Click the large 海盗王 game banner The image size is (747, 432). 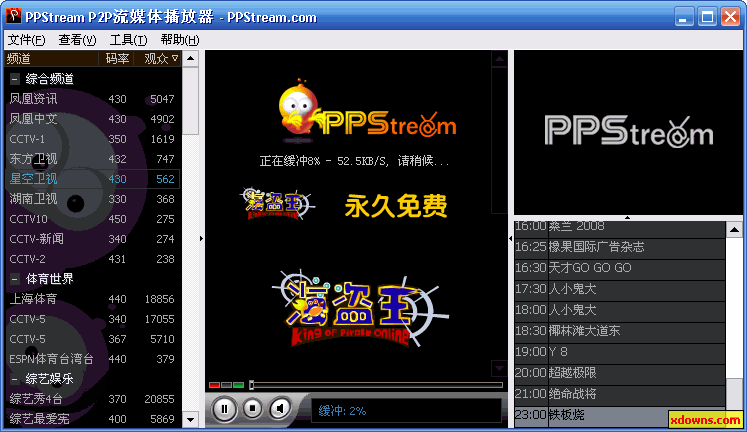point(361,309)
